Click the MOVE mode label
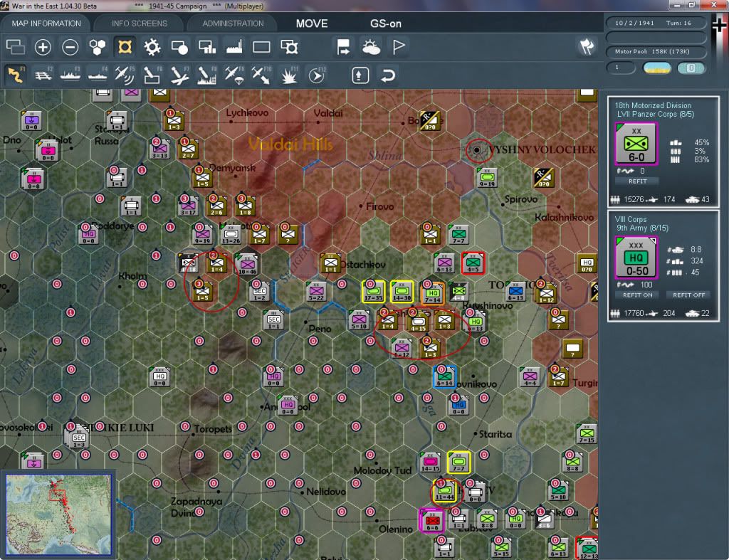Image resolution: width=729 pixels, height=560 pixels. coord(312,23)
